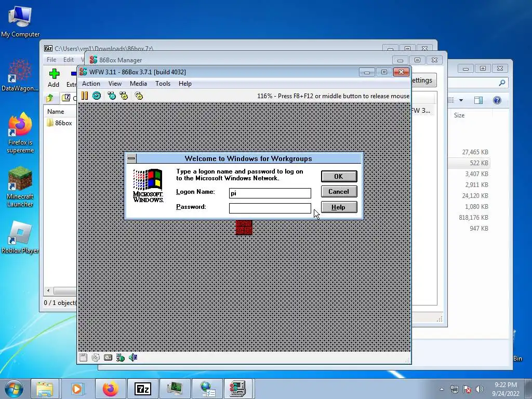Image resolution: width=532 pixels, height=399 pixels.
Task: Open the Tools menu
Action: [x=163, y=84]
